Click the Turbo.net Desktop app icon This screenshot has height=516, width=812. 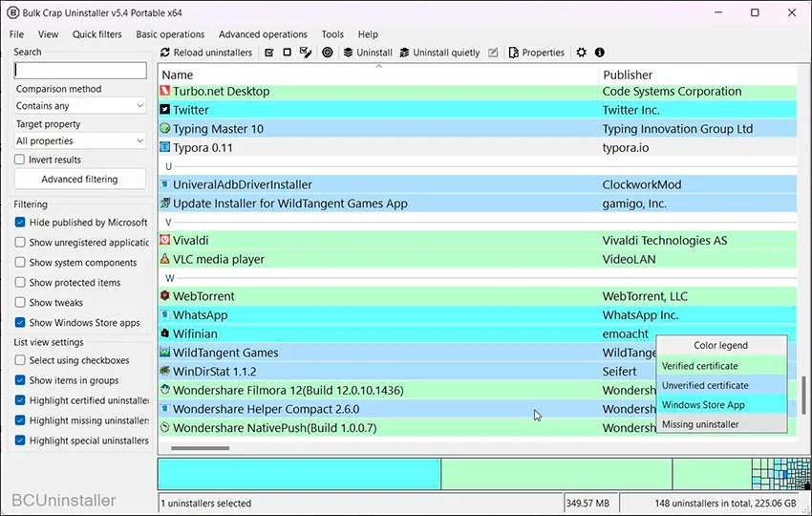(164, 91)
